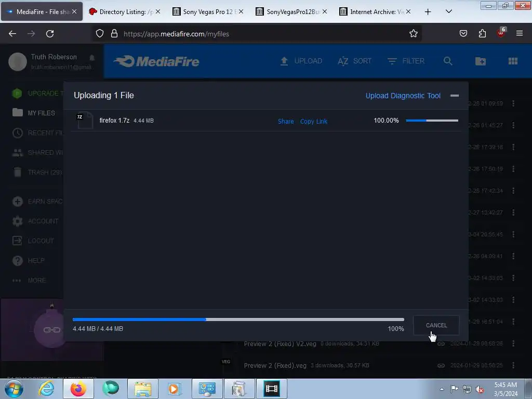Click LOGOUT in the sidebar
The width and height of the screenshot is (532, 399).
coord(33,241)
